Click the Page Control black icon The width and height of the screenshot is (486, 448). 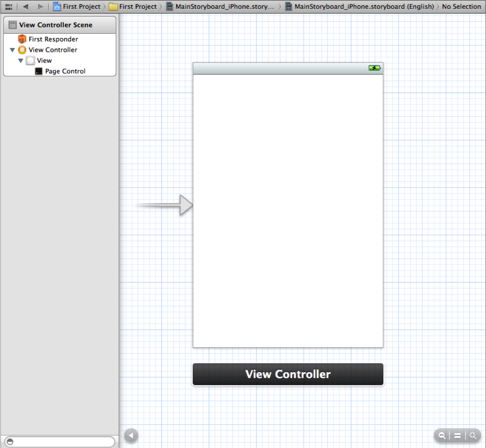[x=39, y=71]
